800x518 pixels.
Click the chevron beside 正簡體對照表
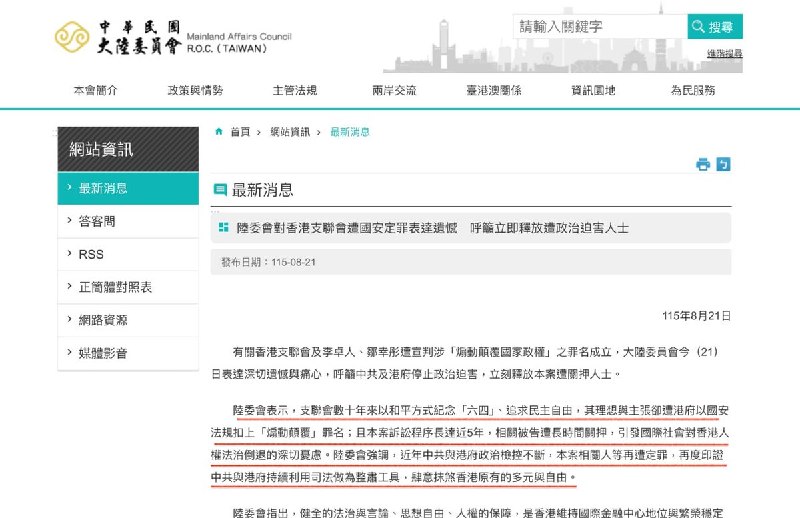tap(69, 286)
